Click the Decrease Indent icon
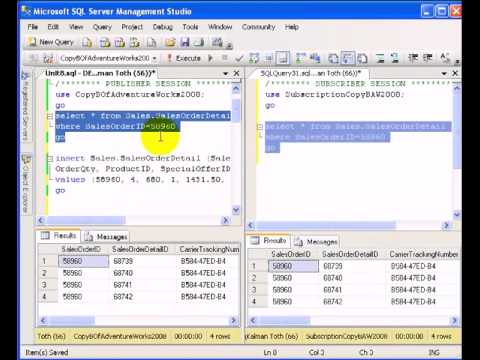Screen dimensions: 480x360 tap(413, 58)
